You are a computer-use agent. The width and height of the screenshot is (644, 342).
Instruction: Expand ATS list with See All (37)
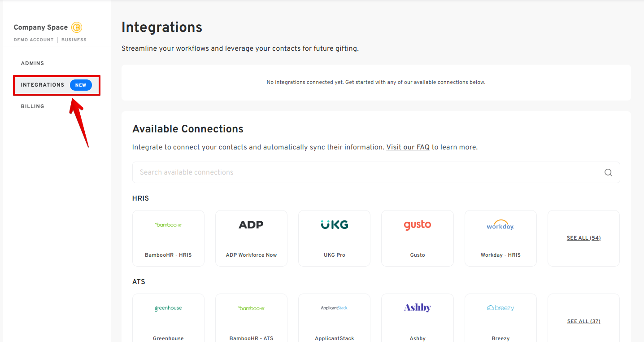[583, 321]
